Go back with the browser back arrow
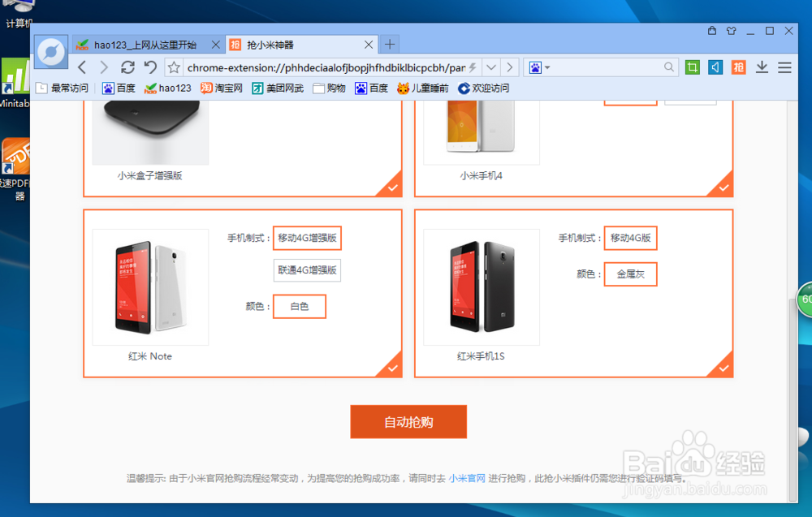Image resolution: width=812 pixels, height=517 pixels. pyautogui.click(x=82, y=67)
